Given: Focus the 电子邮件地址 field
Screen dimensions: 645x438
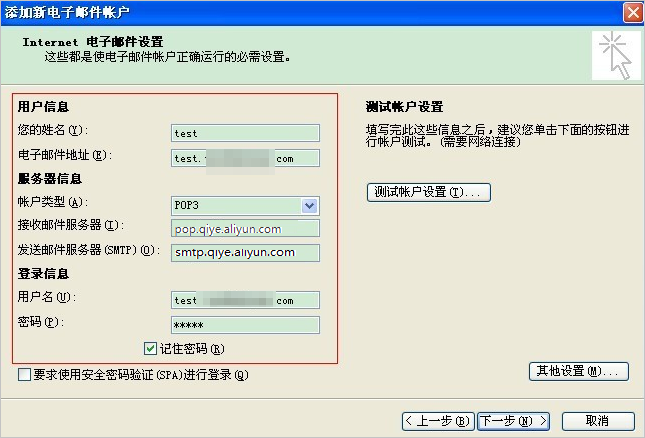Looking at the screenshot, I should [x=245, y=158].
